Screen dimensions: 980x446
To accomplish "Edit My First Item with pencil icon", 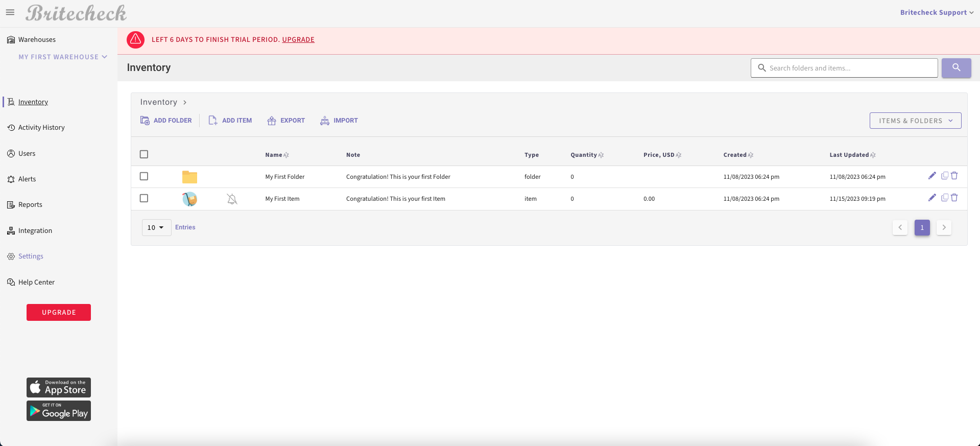I will [932, 198].
